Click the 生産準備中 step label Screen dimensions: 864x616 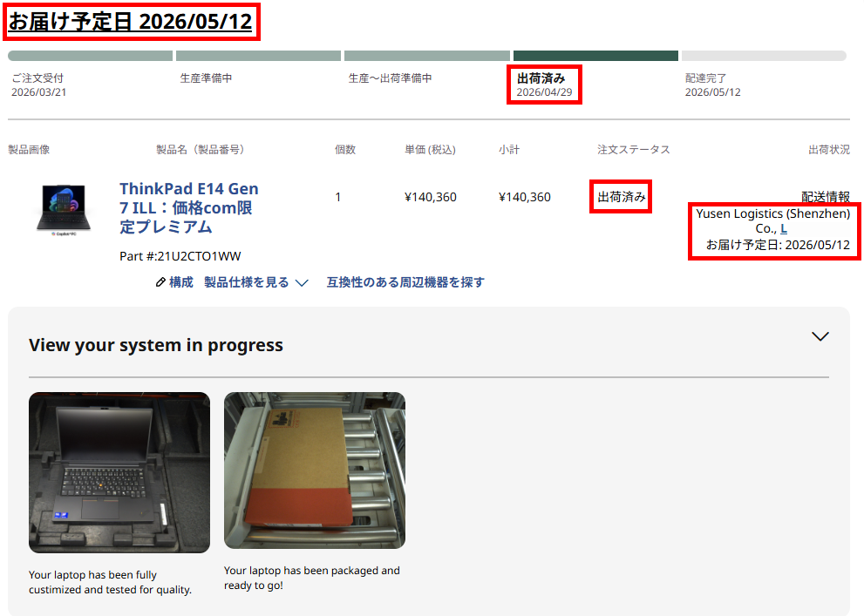(206, 78)
